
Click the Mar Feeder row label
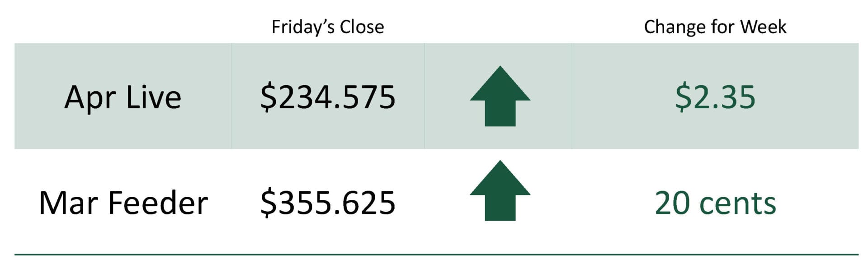pyautogui.click(x=123, y=203)
